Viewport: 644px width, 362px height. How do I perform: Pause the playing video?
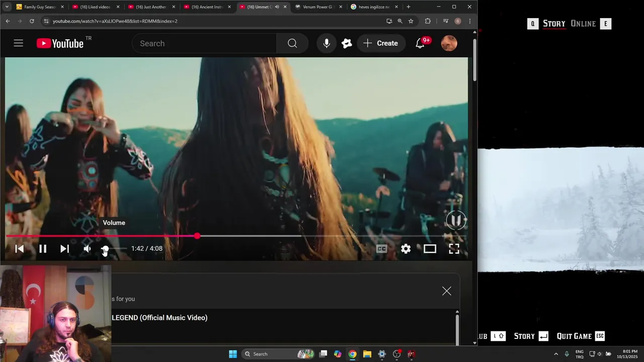click(x=43, y=248)
